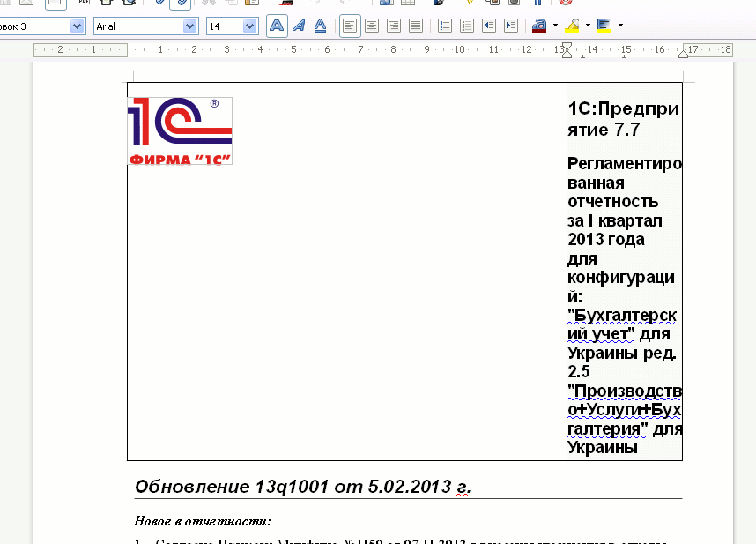The height and width of the screenshot is (544, 756).
Task: Expand the font color dropdown arrow
Action: pyautogui.click(x=556, y=26)
